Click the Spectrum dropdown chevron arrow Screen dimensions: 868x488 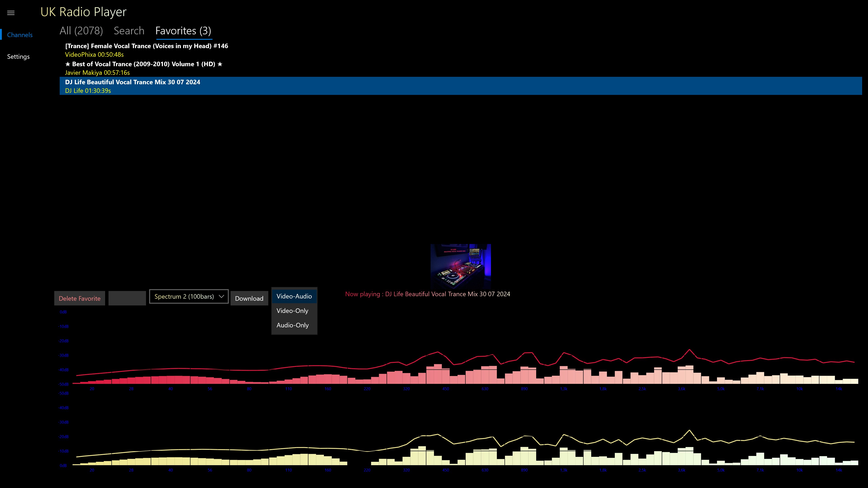[221, 296]
